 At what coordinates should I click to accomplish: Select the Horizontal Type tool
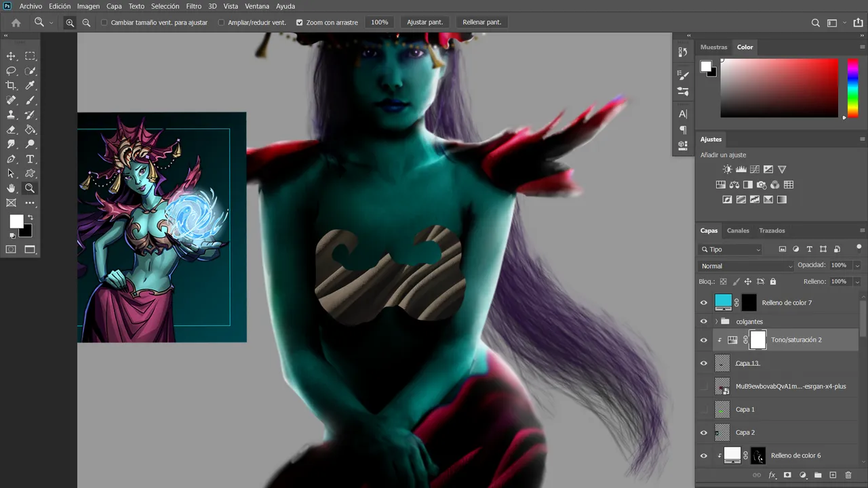coord(30,159)
